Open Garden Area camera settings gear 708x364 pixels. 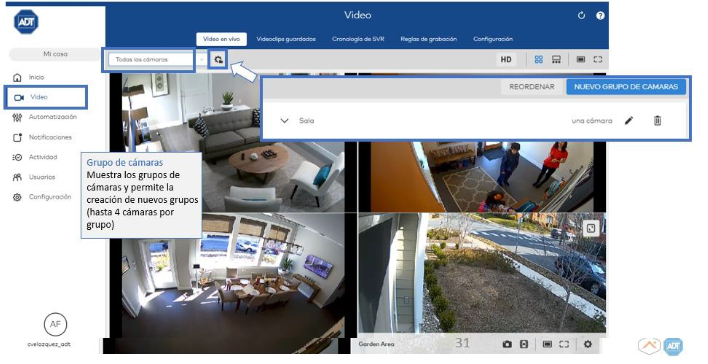pyautogui.click(x=587, y=344)
